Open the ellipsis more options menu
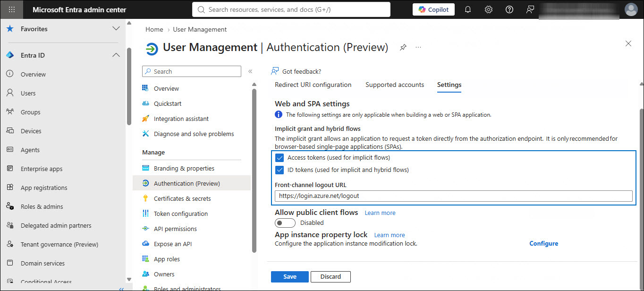Viewport: 644px width, 291px height. [418, 48]
